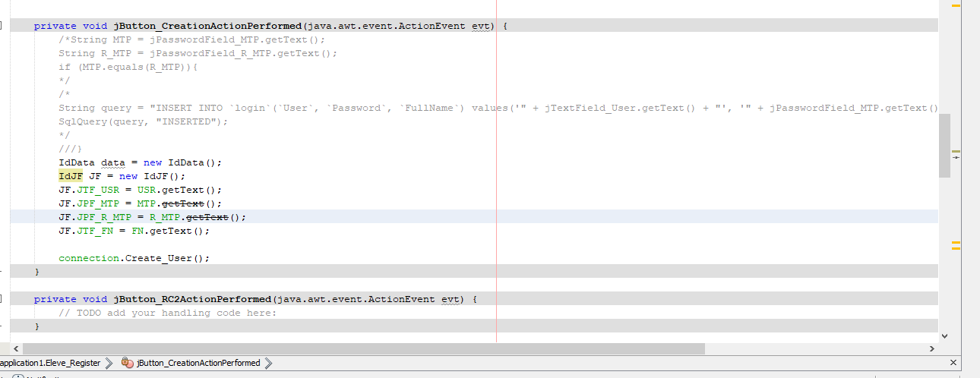Click JF.JPF_MTP = MTP.getText(); line
Screen dimensions: 980x378
tap(140, 203)
